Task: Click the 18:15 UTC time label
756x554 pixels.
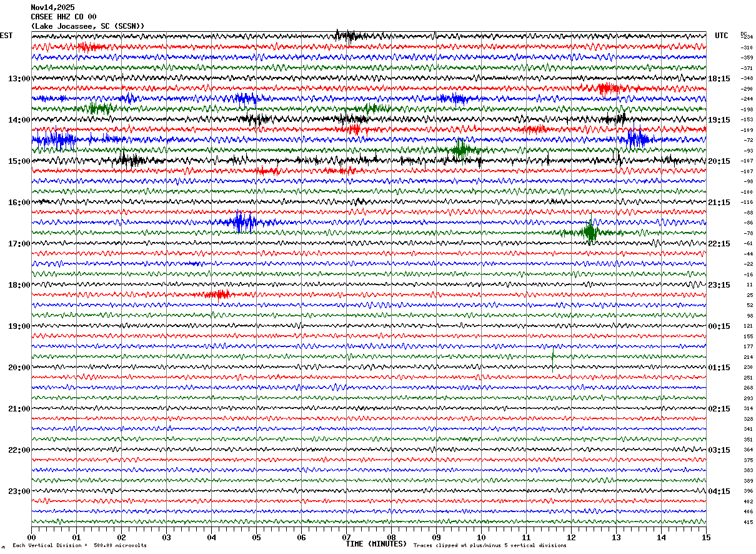Action: click(x=719, y=79)
